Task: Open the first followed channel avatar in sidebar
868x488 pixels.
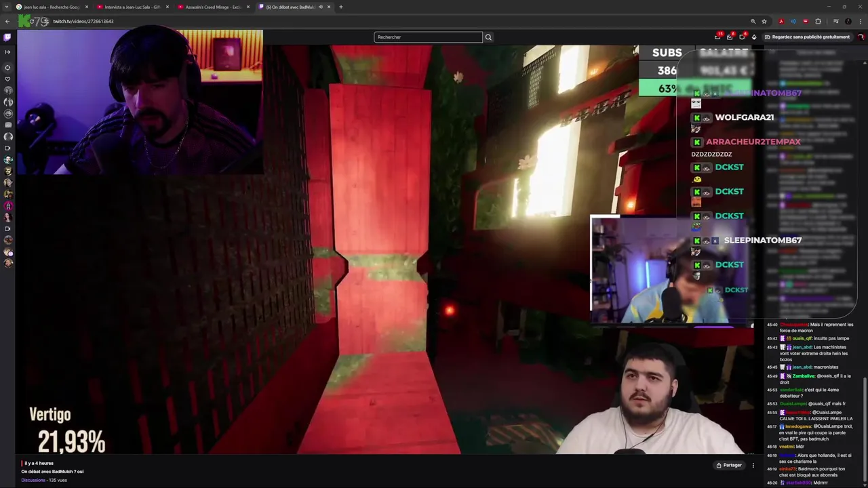Action: [x=7, y=90]
